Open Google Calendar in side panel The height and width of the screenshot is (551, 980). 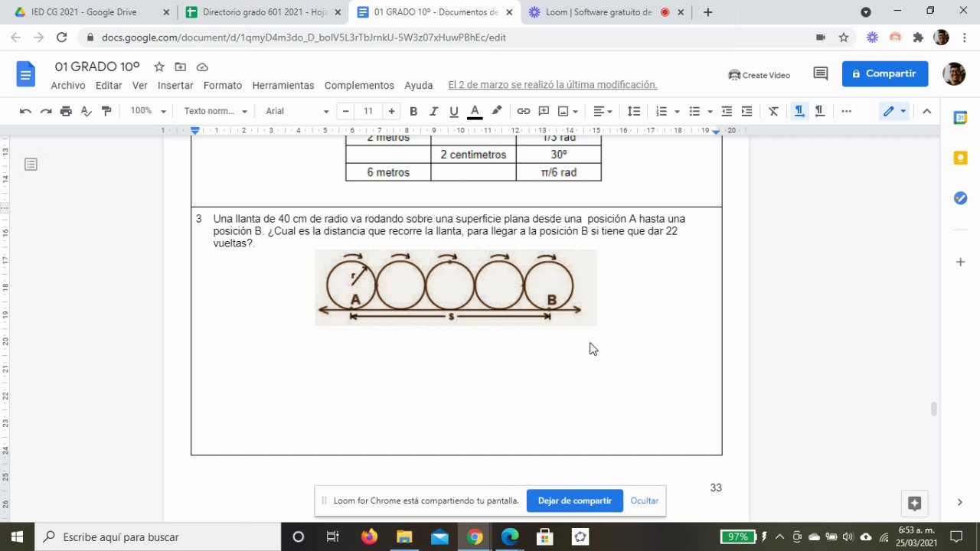[960, 118]
